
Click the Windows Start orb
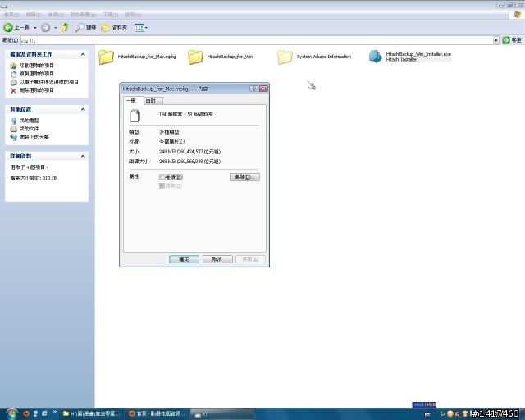[x=11, y=413]
